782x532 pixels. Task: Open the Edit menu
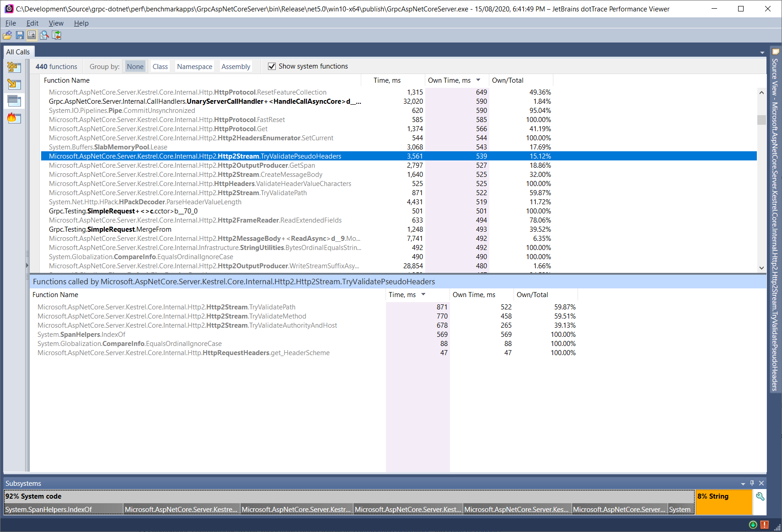32,23
